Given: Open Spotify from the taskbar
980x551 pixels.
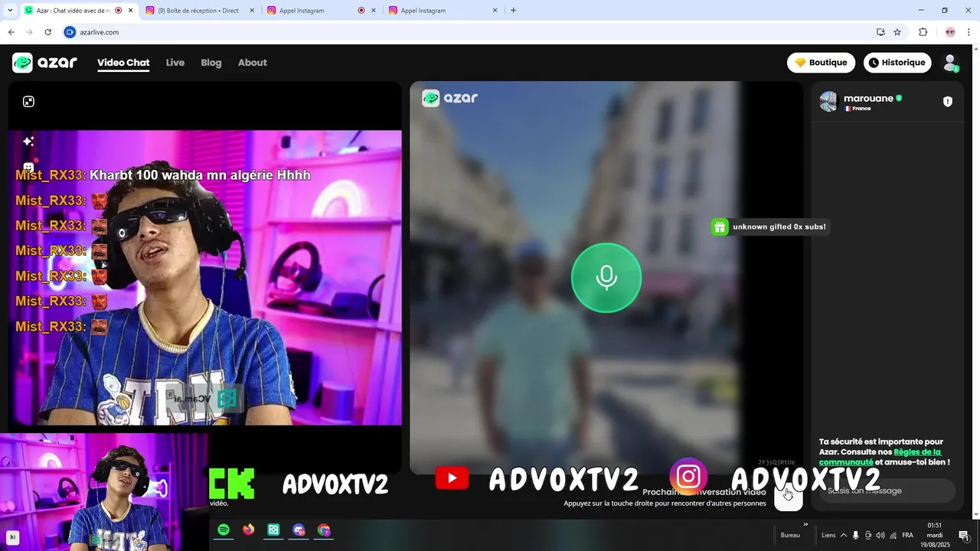Looking at the screenshot, I should click(224, 530).
